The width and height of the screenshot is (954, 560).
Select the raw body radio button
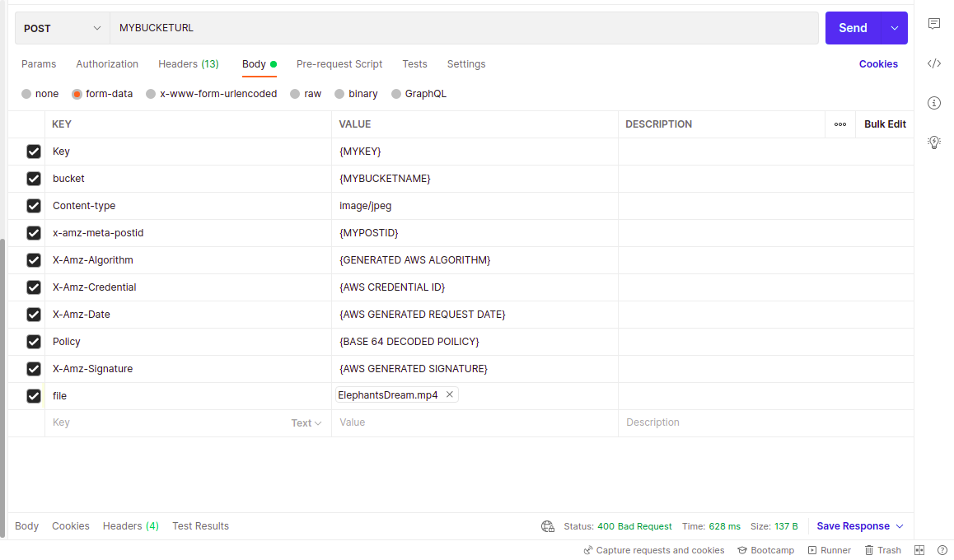tap(295, 94)
